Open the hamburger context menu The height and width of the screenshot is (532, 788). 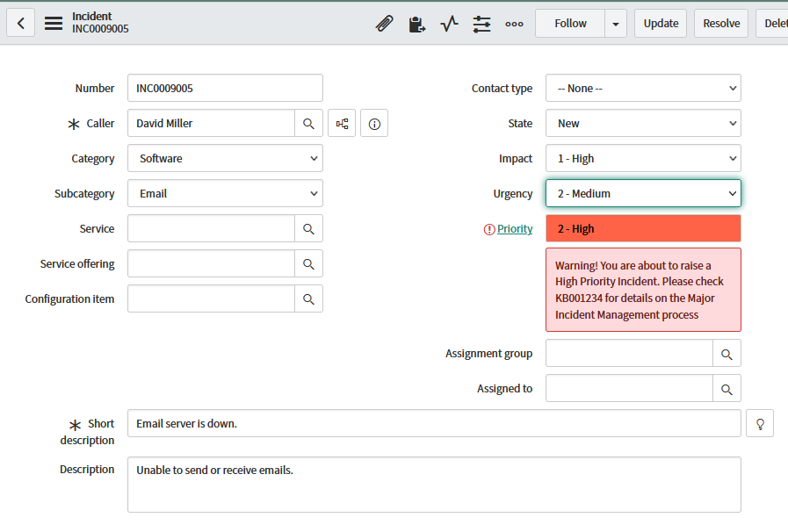pos(54,23)
